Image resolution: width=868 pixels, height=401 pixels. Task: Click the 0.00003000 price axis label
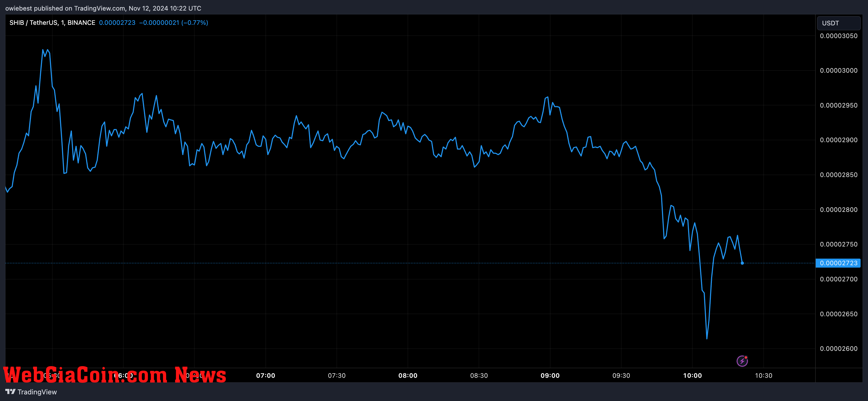(x=839, y=71)
